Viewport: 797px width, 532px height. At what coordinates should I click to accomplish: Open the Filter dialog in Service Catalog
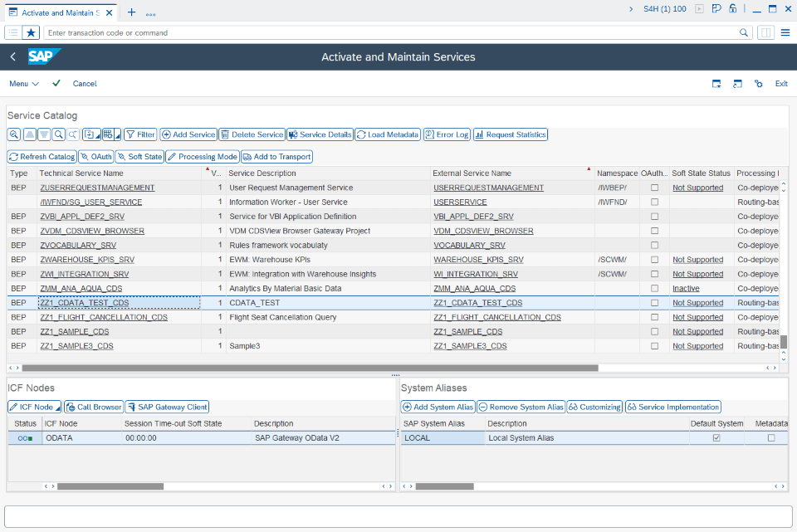pyautogui.click(x=139, y=134)
